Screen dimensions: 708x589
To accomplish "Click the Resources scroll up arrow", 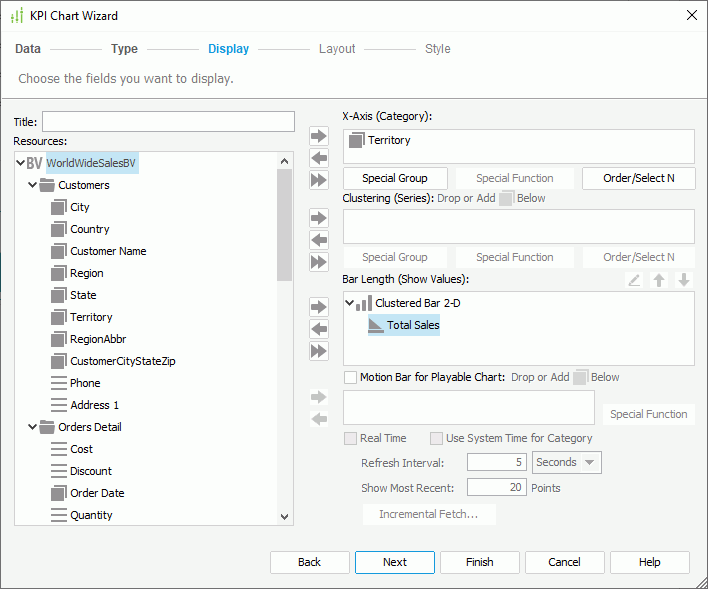I will 284,161.
